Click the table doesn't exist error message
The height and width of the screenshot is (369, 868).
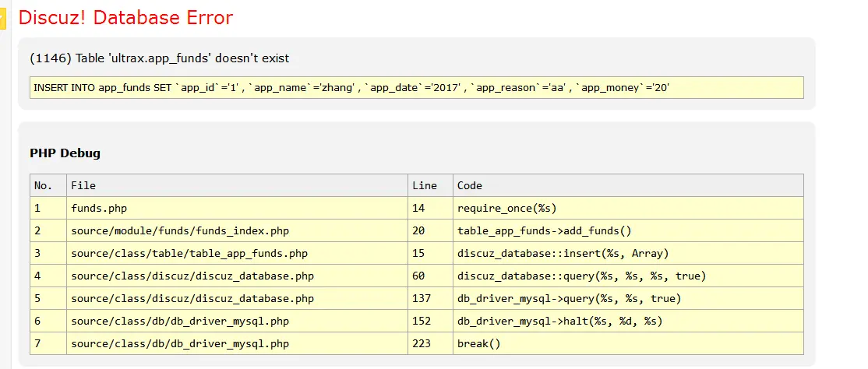pos(160,58)
